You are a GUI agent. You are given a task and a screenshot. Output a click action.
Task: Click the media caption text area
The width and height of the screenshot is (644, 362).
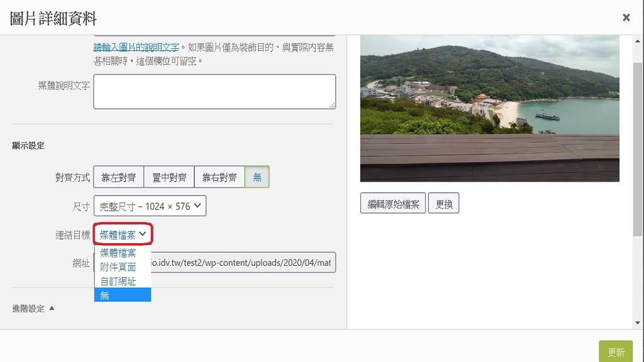click(214, 92)
